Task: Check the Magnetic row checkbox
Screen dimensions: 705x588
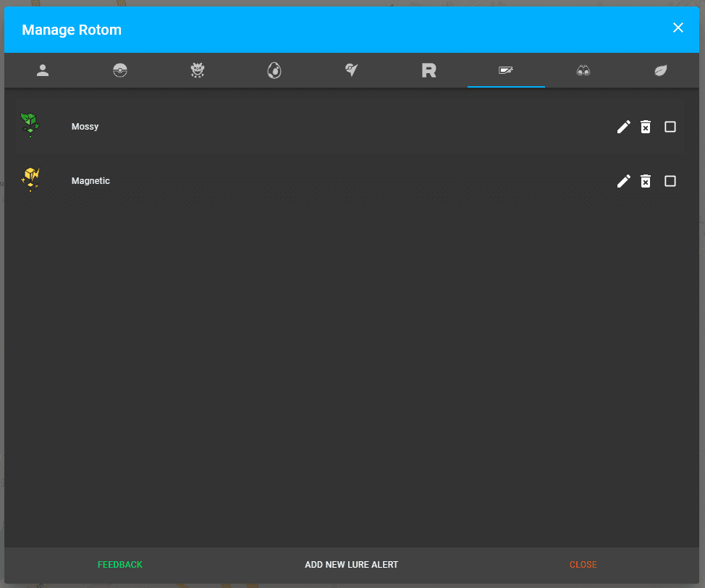Action: tap(670, 181)
